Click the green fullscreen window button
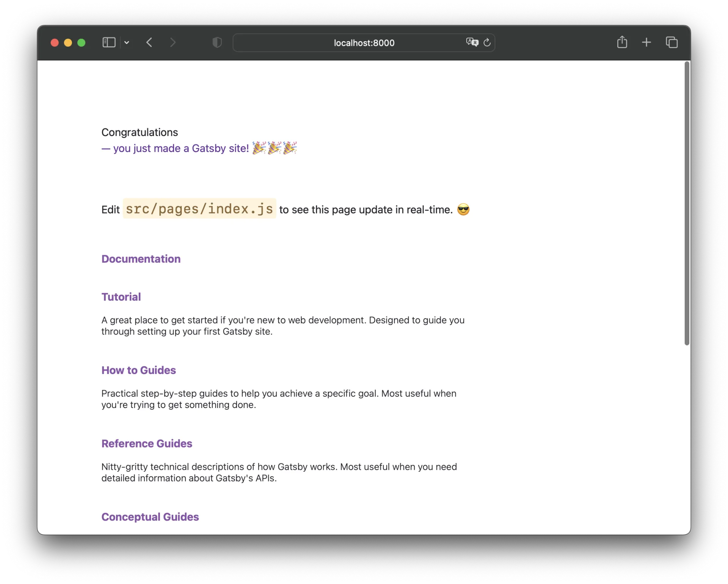728x584 pixels. pos(81,43)
